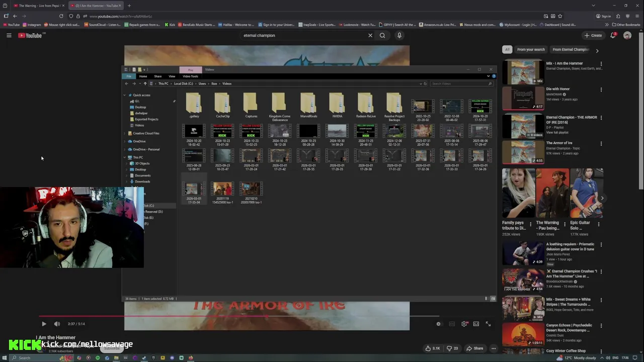The height and width of the screenshot is (362, 644).
Task: Click Users in the Explorer address path
Action: pyautogui.click(x=202, y=83)
